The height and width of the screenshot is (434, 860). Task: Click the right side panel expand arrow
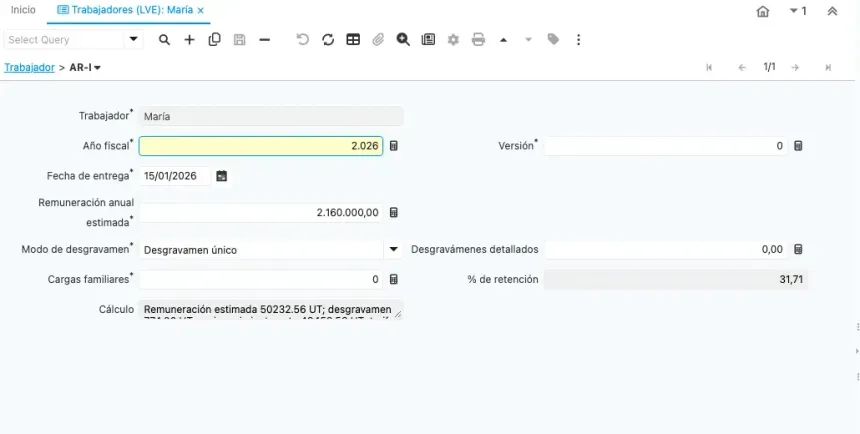click(857, 351)
